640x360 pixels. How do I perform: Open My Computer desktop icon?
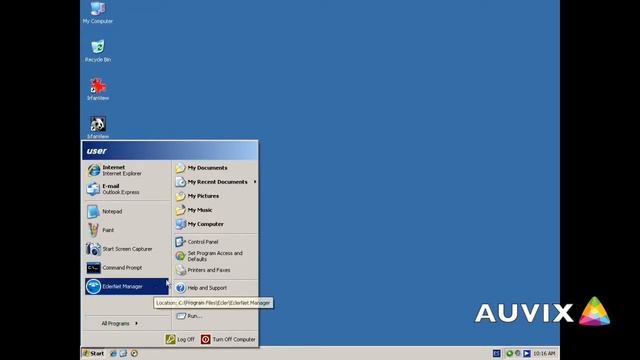(98, 12)
